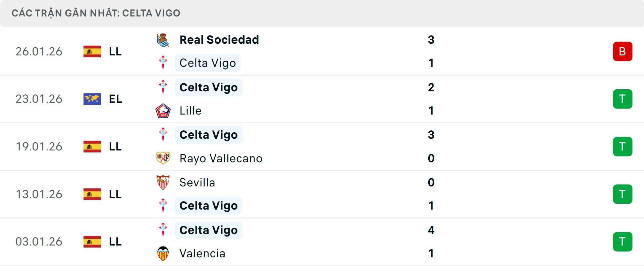
Task: Click the Real Sociedad club crest
Action: click(163, 39)
